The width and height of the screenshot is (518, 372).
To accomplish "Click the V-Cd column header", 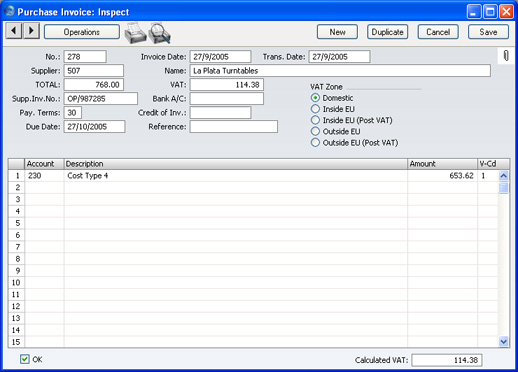I will (x=493, y=164).
